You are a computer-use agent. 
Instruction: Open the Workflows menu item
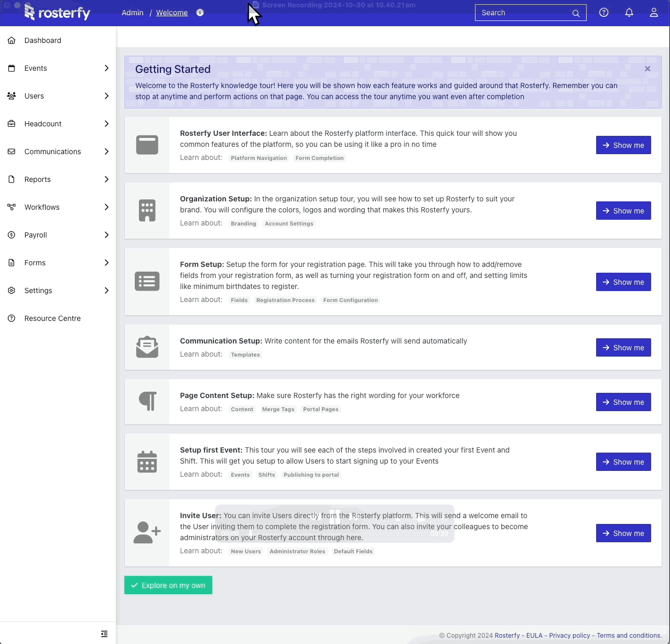coord(58,207)
